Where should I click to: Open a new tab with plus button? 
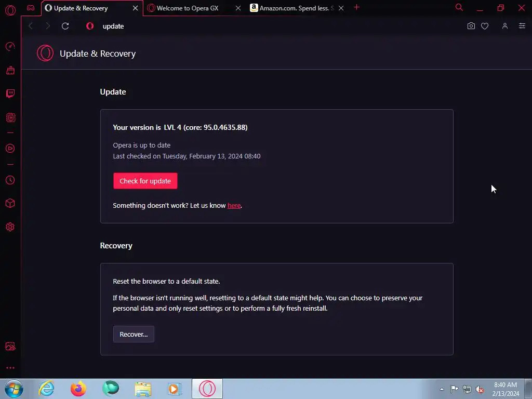point(356,7)
